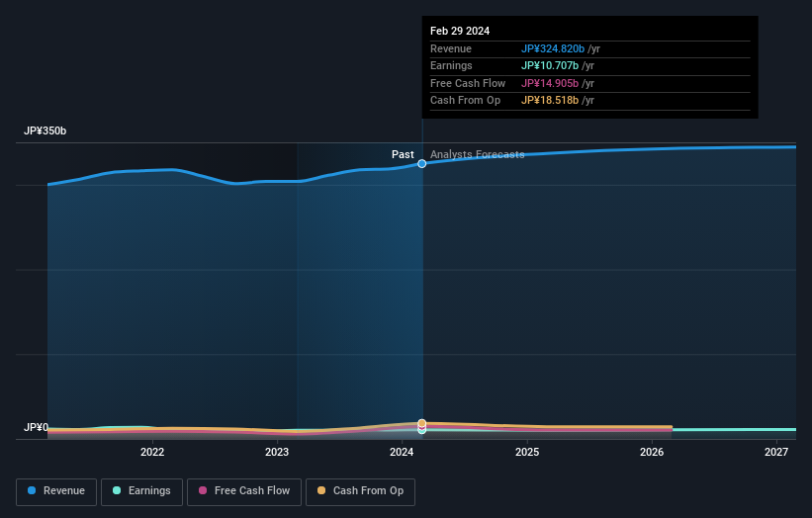Click the Past label on the chart
812x518 pixels.
(x=403, y=154)
